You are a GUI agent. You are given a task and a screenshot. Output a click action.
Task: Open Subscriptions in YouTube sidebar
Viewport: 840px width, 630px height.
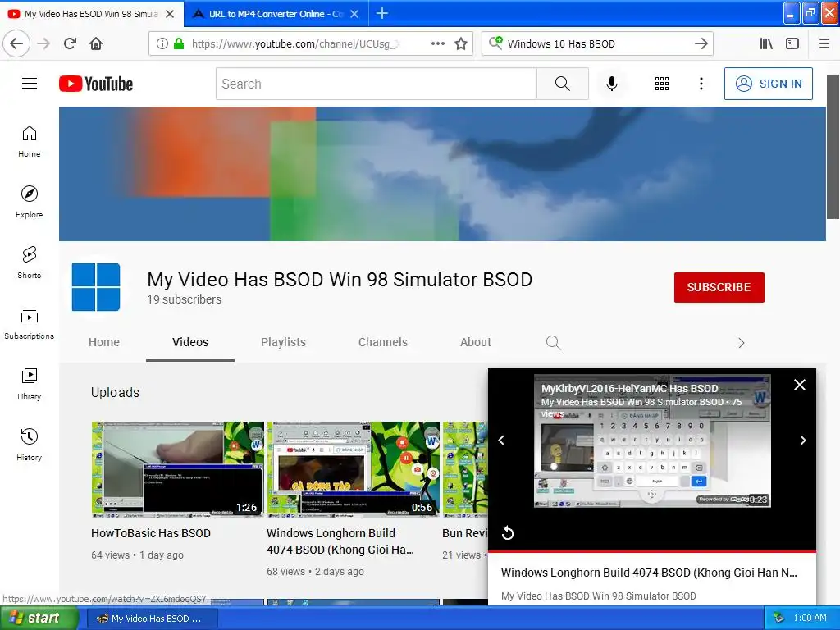pos(30,323)
